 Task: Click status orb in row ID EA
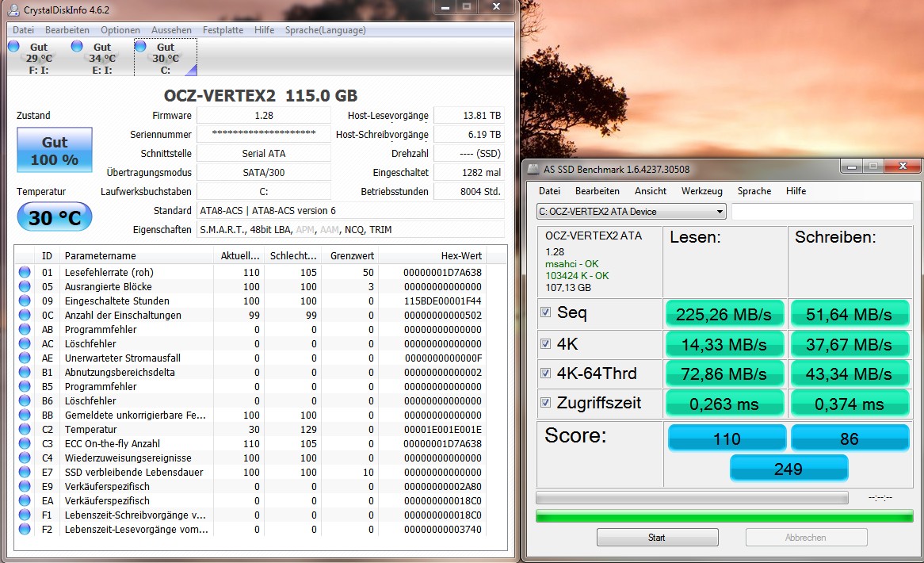[x=25, y=500]
